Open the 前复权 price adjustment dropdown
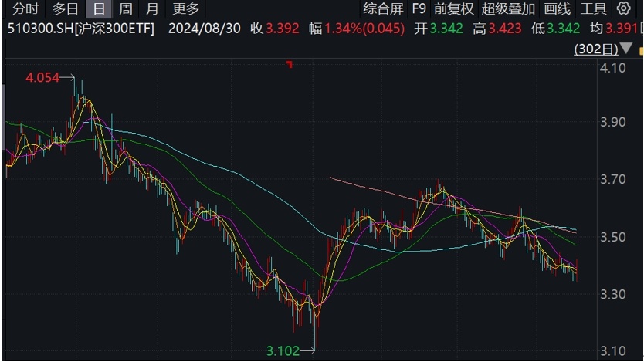 pos(454,9)
